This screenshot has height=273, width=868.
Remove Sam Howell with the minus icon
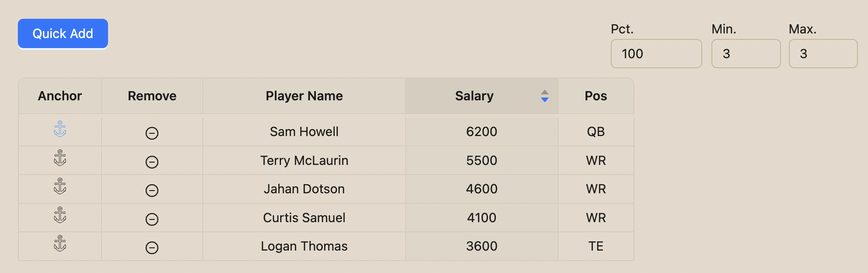(152, 133)
